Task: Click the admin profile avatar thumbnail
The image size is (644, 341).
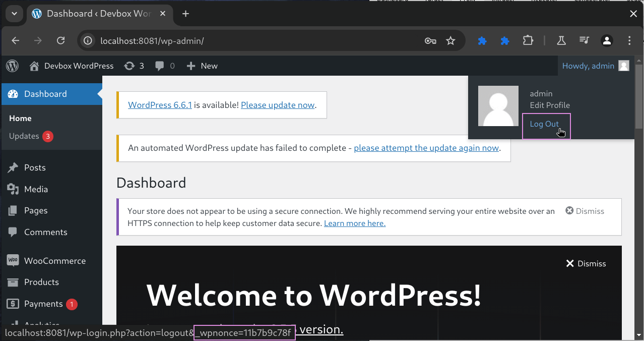Action: [x=498, y=106]
